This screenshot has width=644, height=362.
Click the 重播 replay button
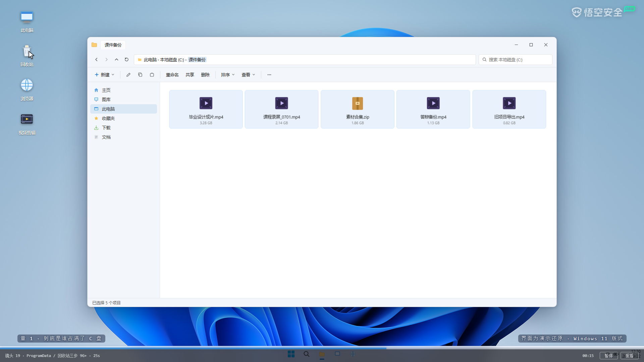(629, 356)
